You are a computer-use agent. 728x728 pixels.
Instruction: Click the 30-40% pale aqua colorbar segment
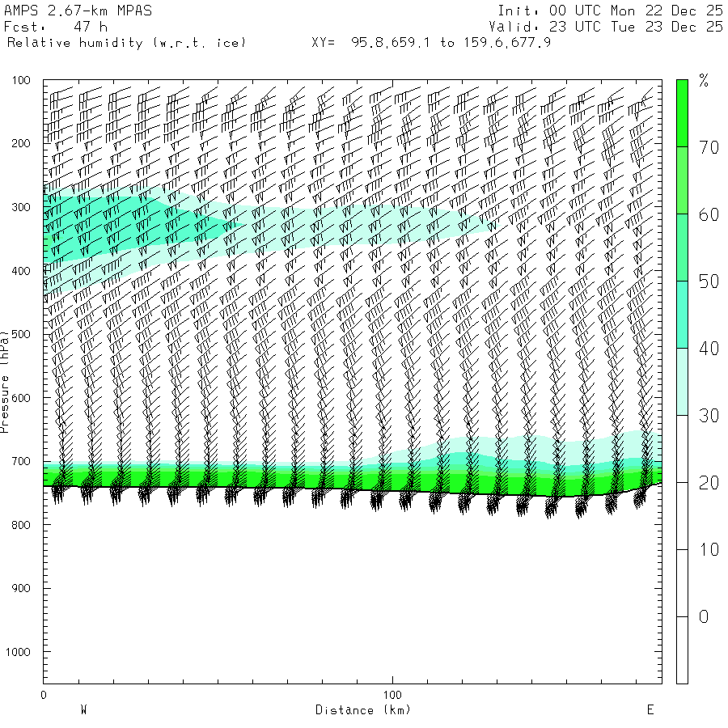[x=682, y=382]
